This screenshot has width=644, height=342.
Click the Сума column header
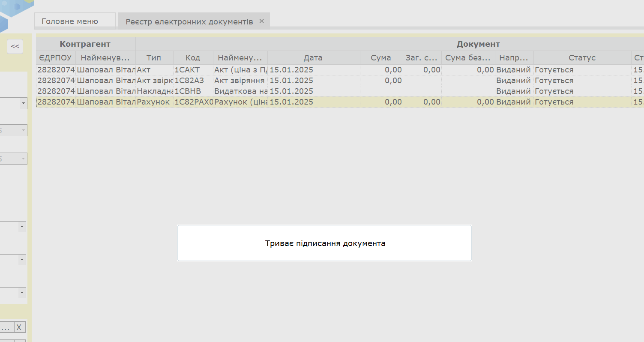380,58
